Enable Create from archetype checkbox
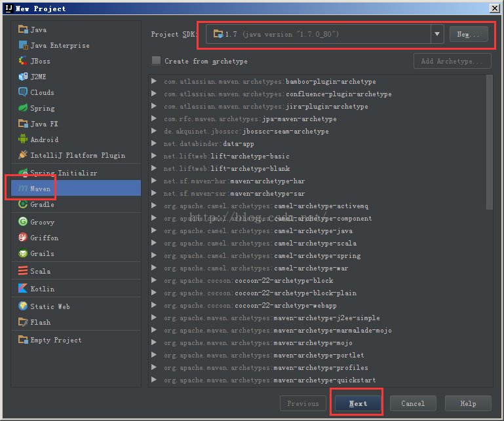The width and height of the screenshot is (504, 421). click(156, 60)
